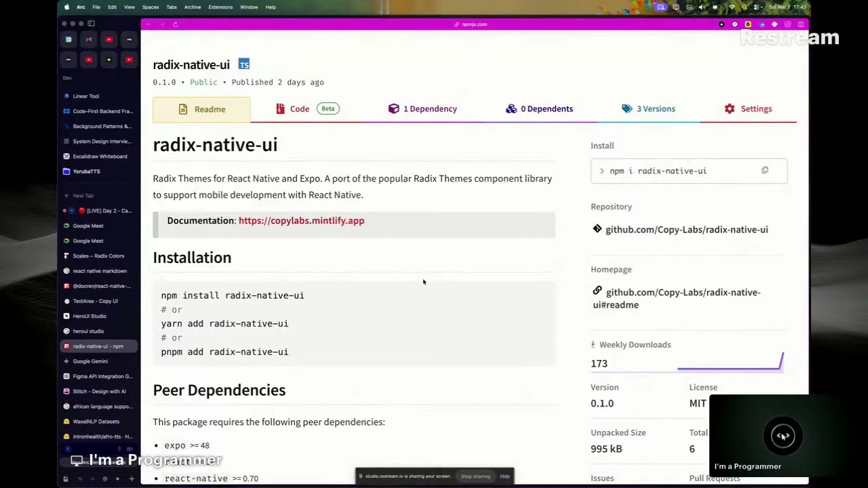This screenshot has height=488, width=868.
Task: Copy the npm i radix-native-ui install command
Action: (764, 170)
